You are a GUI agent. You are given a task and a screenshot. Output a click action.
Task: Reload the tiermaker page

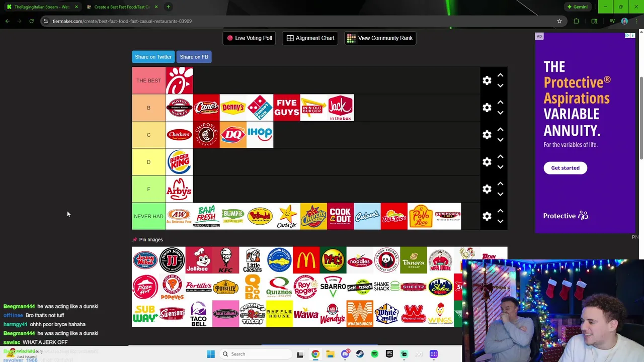click(x=31, y=21)
